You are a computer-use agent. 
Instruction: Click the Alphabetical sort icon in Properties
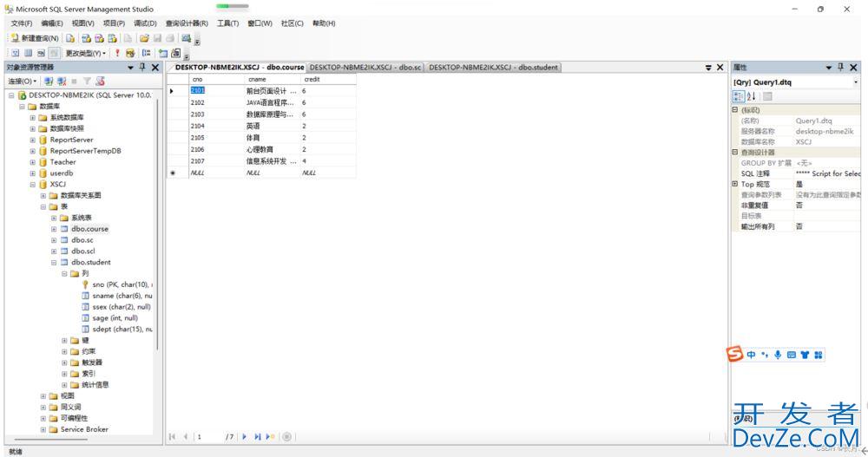(x=751, y=96)
